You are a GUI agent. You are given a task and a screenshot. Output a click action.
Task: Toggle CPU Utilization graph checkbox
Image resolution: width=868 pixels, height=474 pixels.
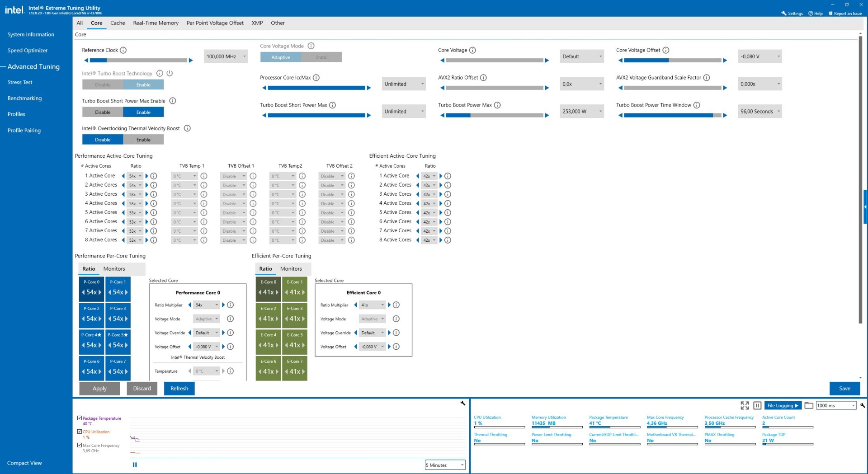[x=80, y=432]
